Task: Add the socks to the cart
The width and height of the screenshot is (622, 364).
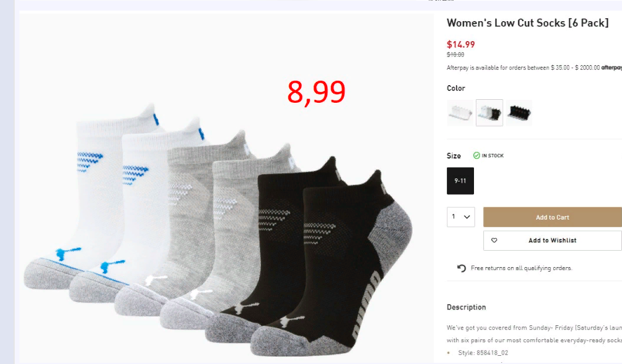Action: [x=553, y=217]
